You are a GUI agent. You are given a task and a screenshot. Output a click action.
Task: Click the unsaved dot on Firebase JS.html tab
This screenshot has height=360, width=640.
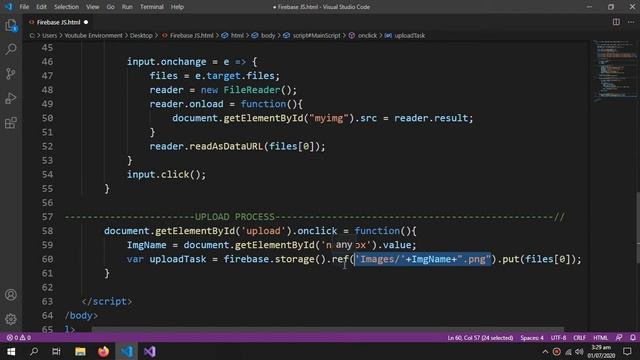86,22
